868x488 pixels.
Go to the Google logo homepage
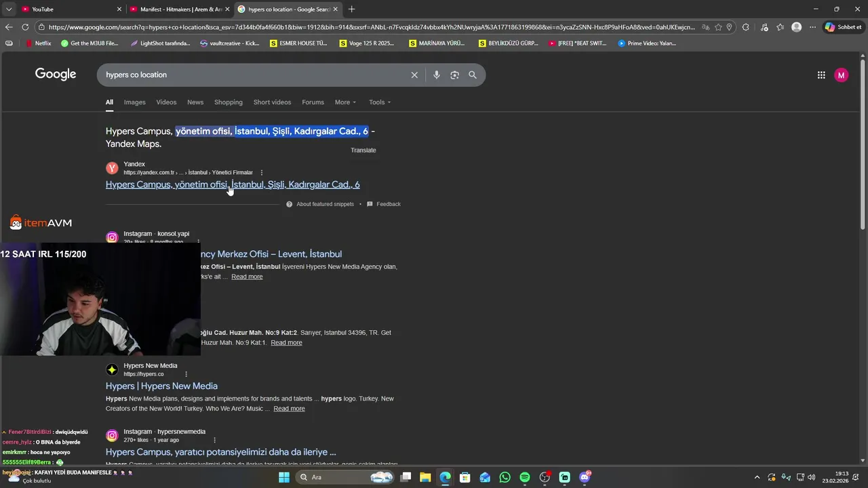point(56,75)
